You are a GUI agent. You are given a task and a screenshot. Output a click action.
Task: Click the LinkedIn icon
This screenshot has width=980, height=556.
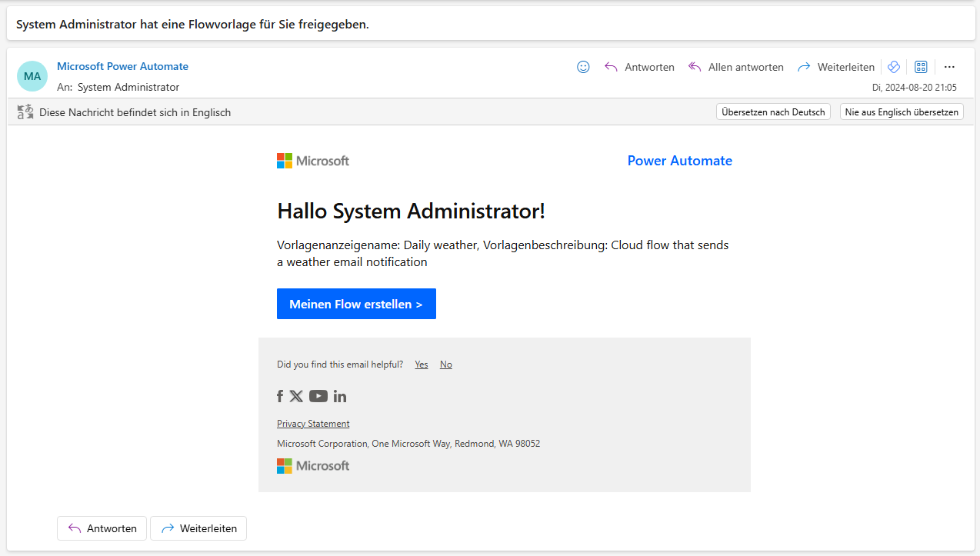point(340,396)
